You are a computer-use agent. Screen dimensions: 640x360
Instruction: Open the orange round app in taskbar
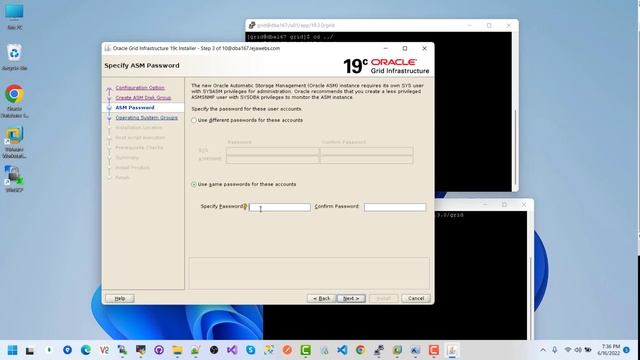287,350
